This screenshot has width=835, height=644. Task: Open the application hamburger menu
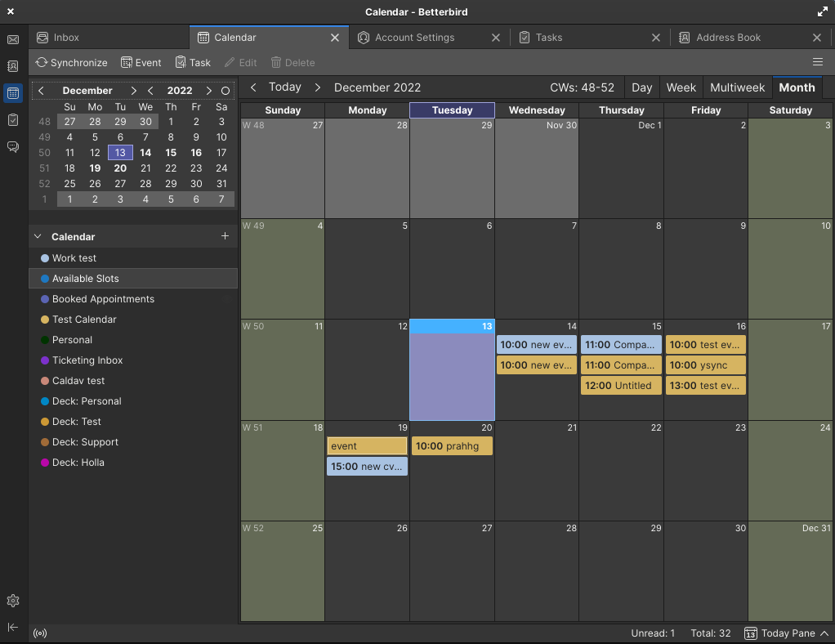point(818,62)
